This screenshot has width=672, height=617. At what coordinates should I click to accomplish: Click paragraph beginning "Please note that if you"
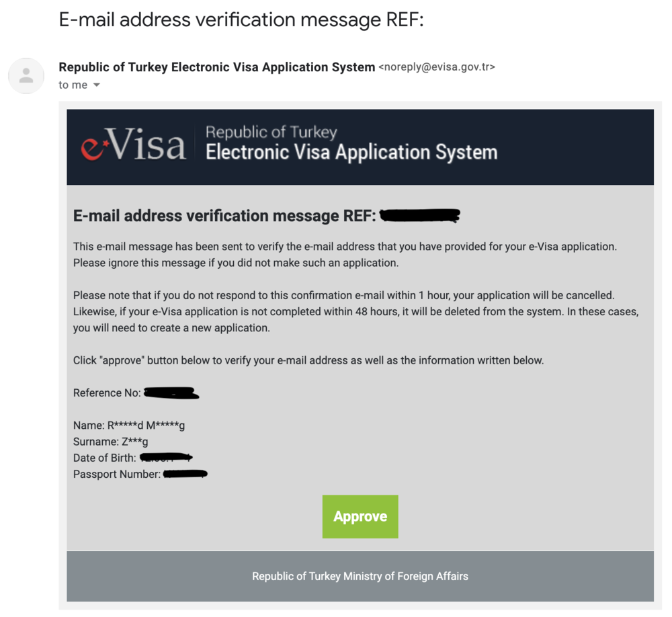coord(355,312)
